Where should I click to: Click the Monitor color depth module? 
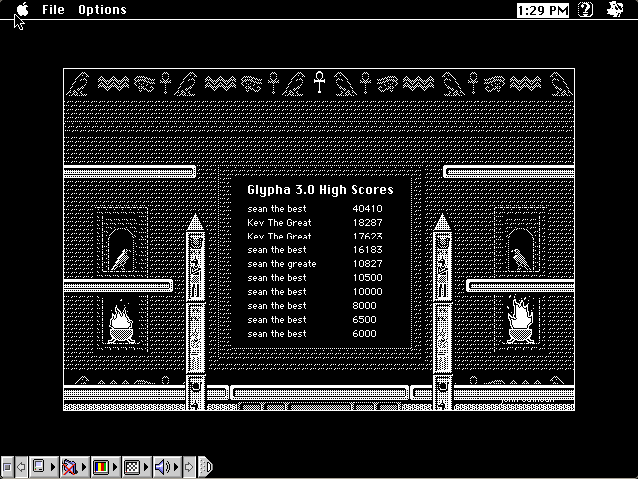pos(101,467)
